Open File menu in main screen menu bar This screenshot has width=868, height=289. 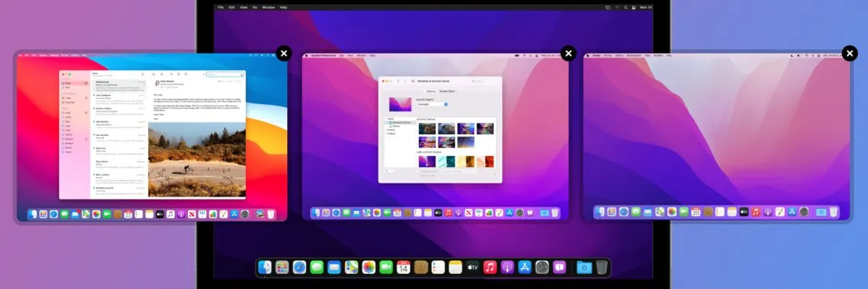point(221,7)
